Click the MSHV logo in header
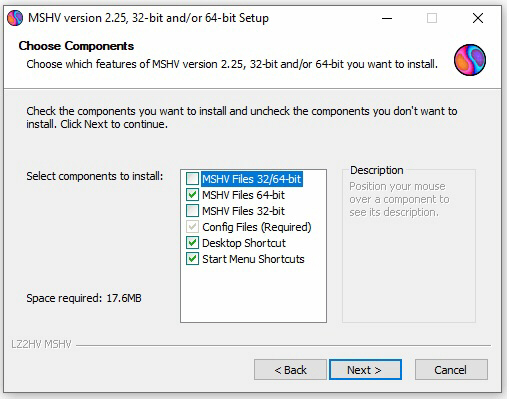 tap(470, 60)
